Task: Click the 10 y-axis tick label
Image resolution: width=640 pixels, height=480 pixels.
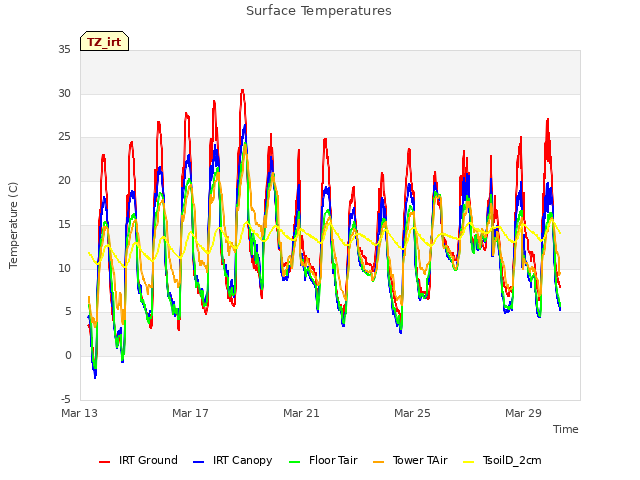Action: (x=64, y=268)
